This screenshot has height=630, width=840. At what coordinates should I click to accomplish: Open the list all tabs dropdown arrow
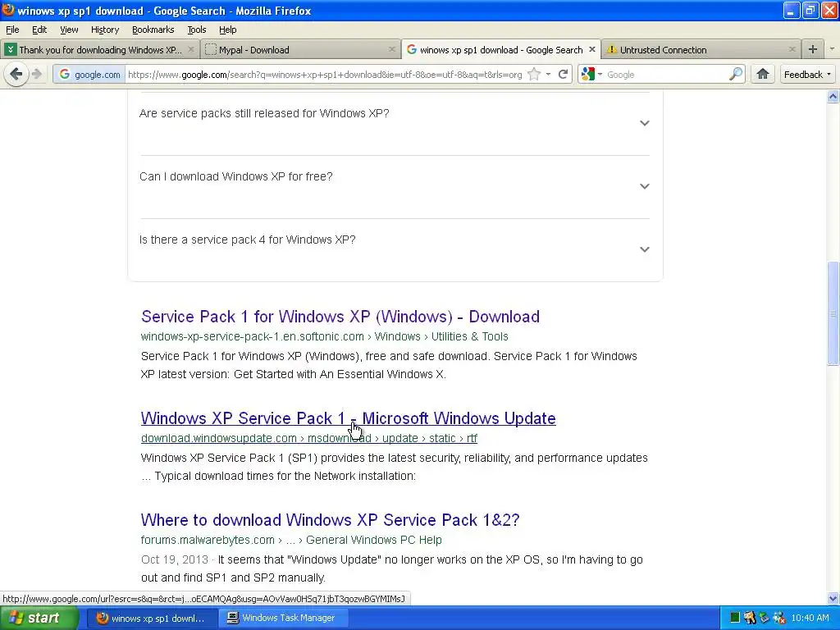coord(832,49)
